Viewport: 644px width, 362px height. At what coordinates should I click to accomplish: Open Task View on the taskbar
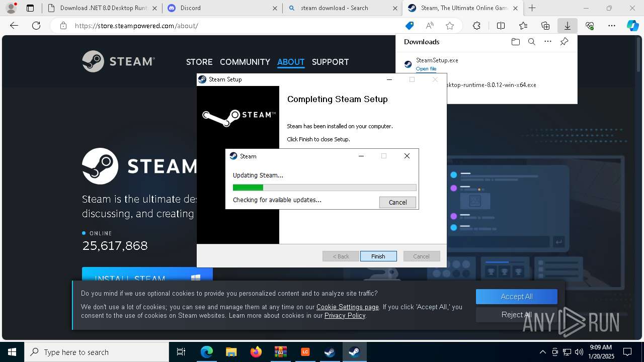point(181,352)
